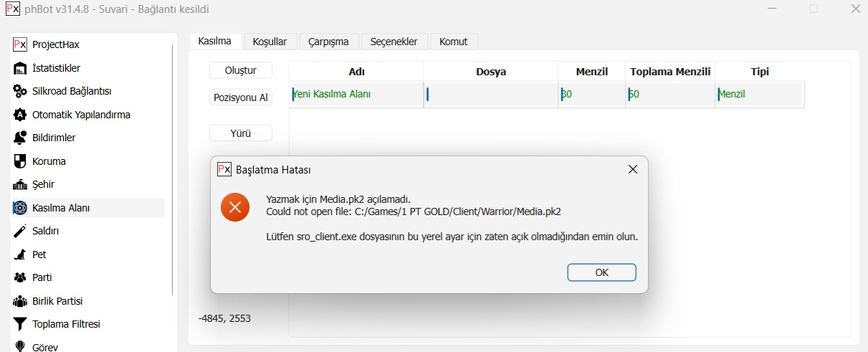The width and height of the screenshot is (868, 352).
Task: Click the wand icon for Saldırı
Action: click(x=20, y=231)
